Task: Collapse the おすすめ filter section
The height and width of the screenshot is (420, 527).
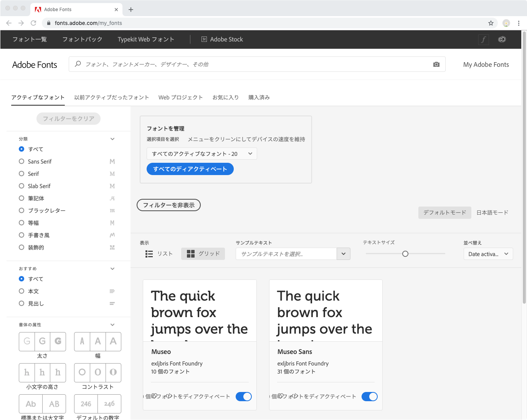Action: pos(112,269)
